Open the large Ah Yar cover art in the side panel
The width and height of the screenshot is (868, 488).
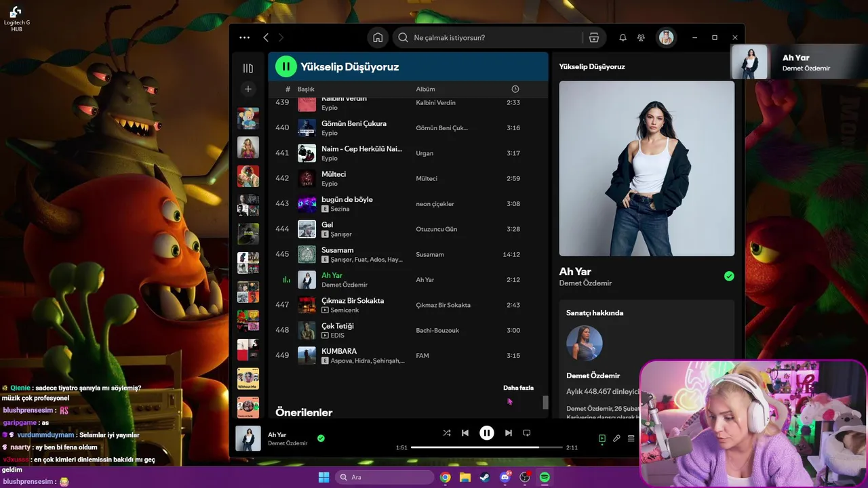tap(647, 168)
